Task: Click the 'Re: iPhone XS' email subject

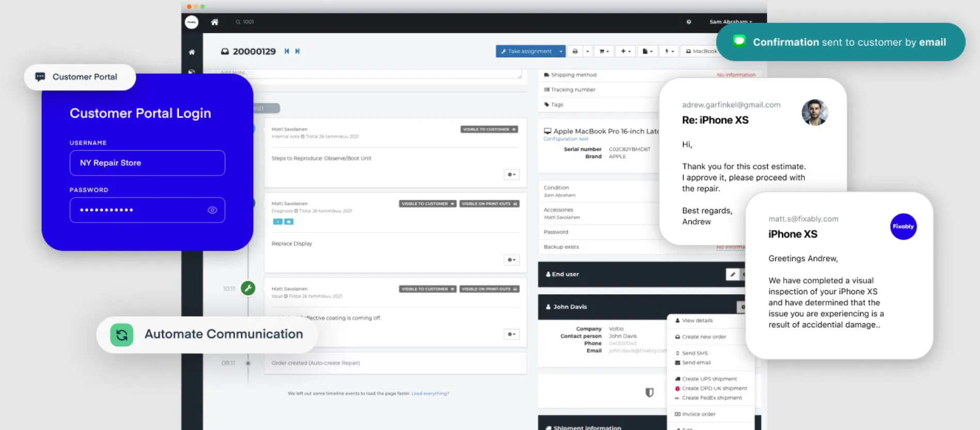Action: click(x=715, y=120)
